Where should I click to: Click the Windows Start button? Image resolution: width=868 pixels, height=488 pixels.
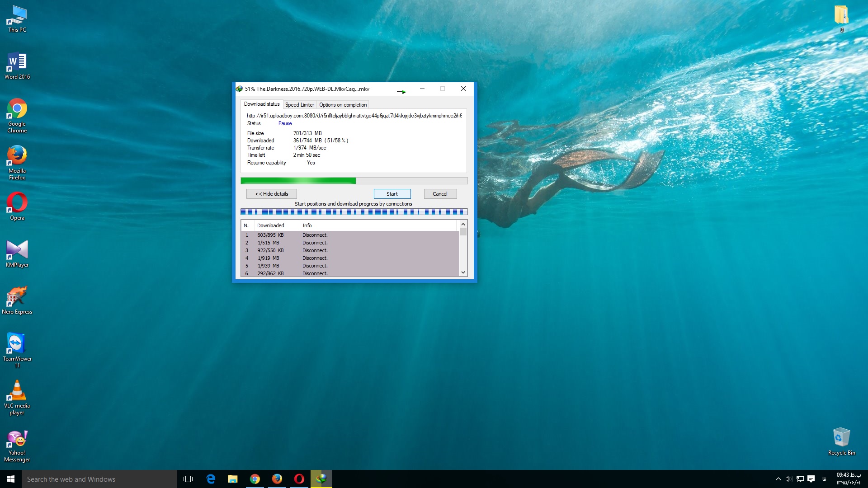(x=11, y=479)
